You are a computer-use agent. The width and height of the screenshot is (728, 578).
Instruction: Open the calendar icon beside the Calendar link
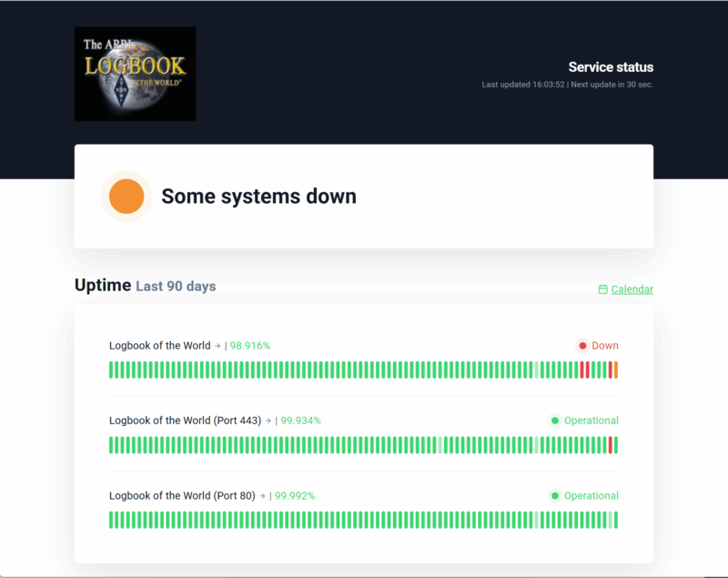(x=602, y=289)
